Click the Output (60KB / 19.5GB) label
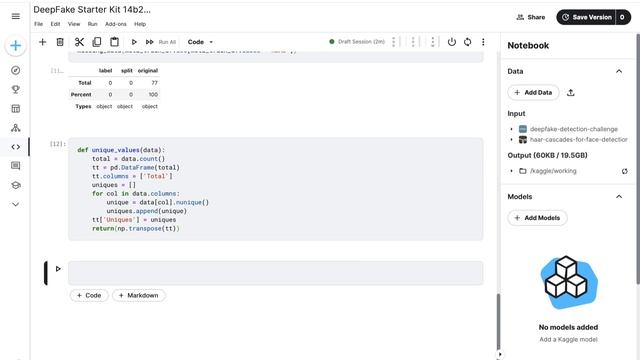This screenshot has height=360, width=640. [547, 155]
